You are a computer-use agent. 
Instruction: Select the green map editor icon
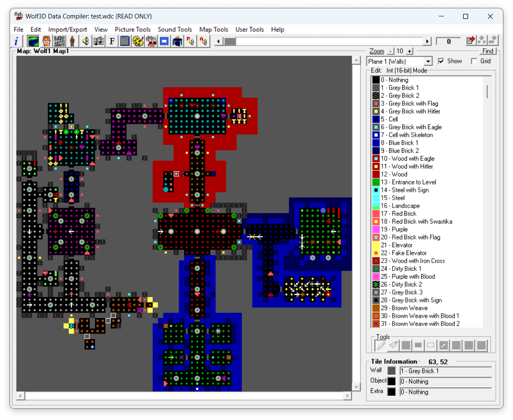[x=33, y=41]
